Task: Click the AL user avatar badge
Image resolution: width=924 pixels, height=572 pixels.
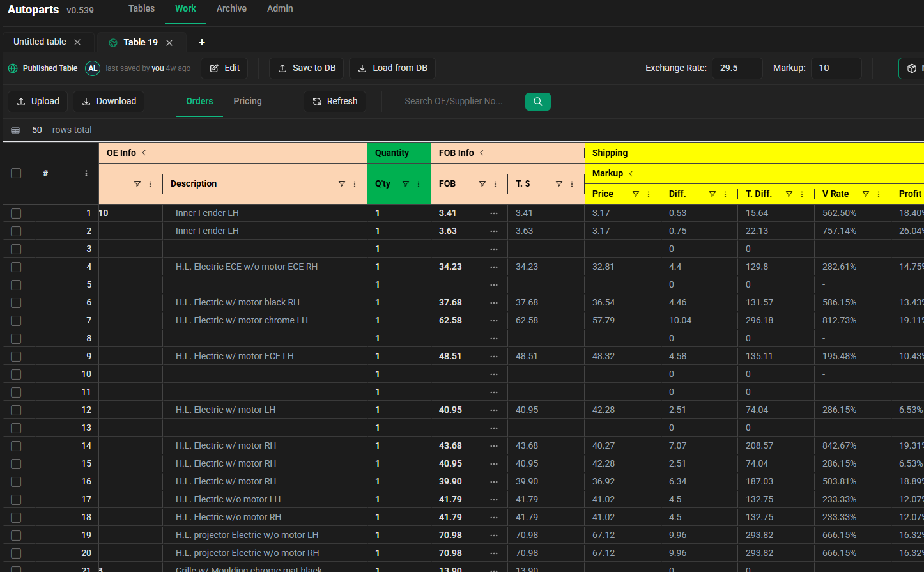Action: click(x=93, y=68)
